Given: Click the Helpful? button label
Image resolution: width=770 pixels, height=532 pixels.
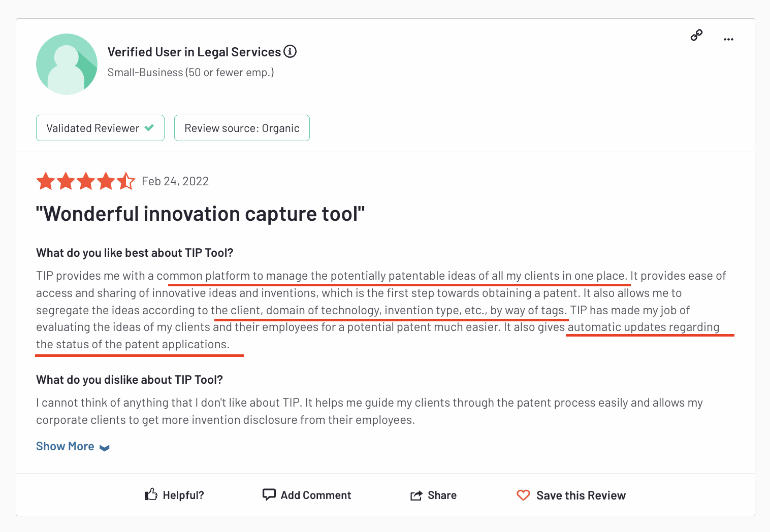Looking at the screenshot, I should [x=183, y=495].
